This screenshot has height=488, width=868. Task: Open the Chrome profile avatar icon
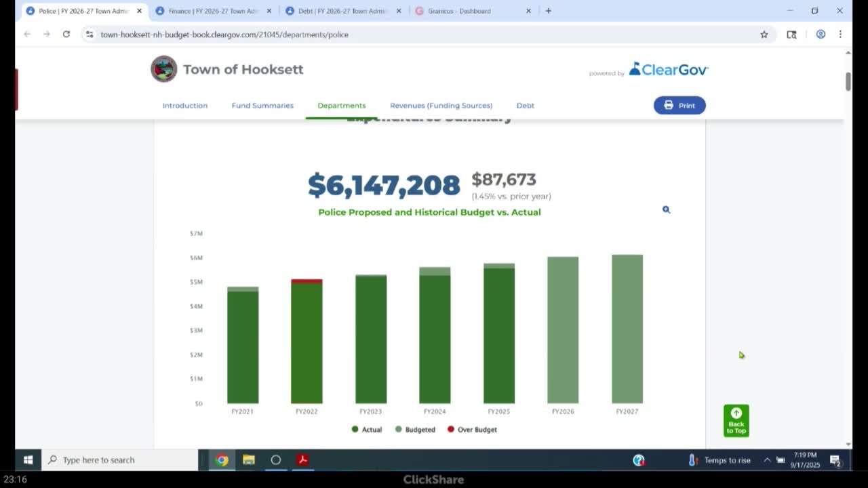pyautogui.click(x=821, y=35)
